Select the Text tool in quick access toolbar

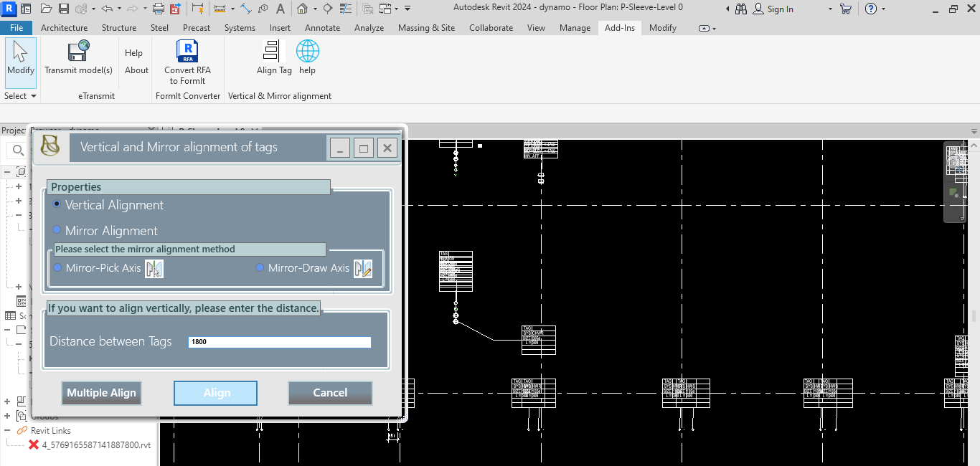tap(280, 9)
